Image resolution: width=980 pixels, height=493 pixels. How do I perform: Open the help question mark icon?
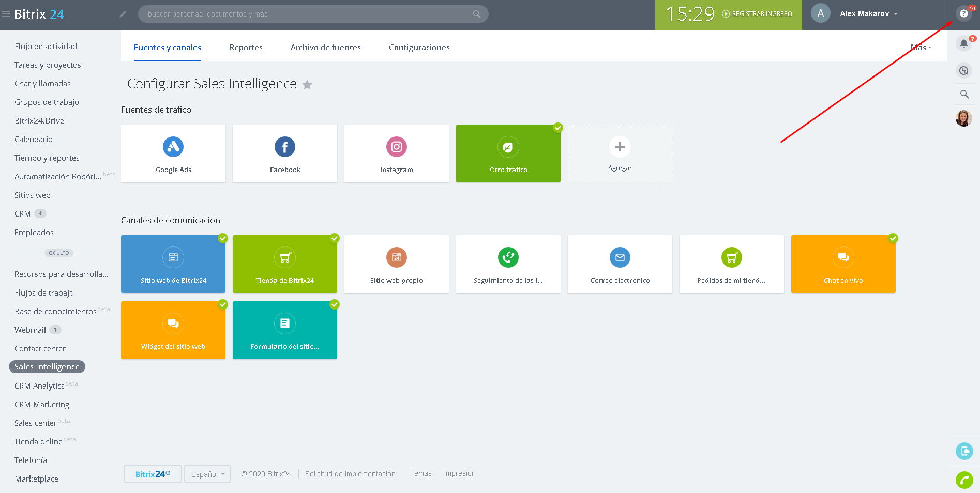(963, 14)
